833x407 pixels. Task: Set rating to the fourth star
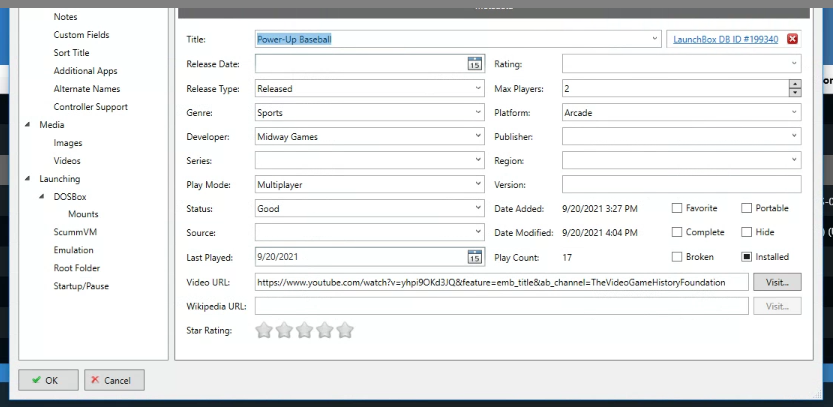[x=325, y=330]
